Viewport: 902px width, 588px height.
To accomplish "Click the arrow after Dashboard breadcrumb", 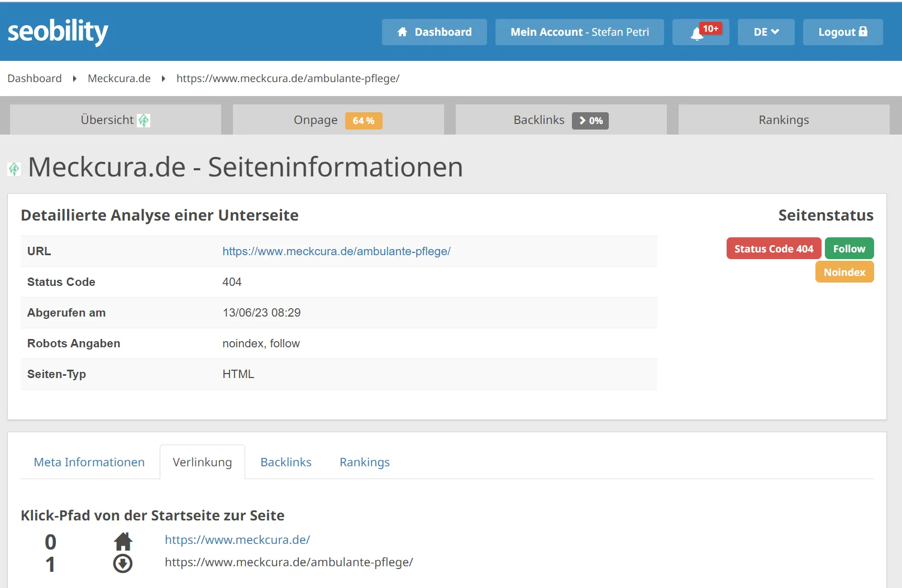I will click(x=74, y=79).
